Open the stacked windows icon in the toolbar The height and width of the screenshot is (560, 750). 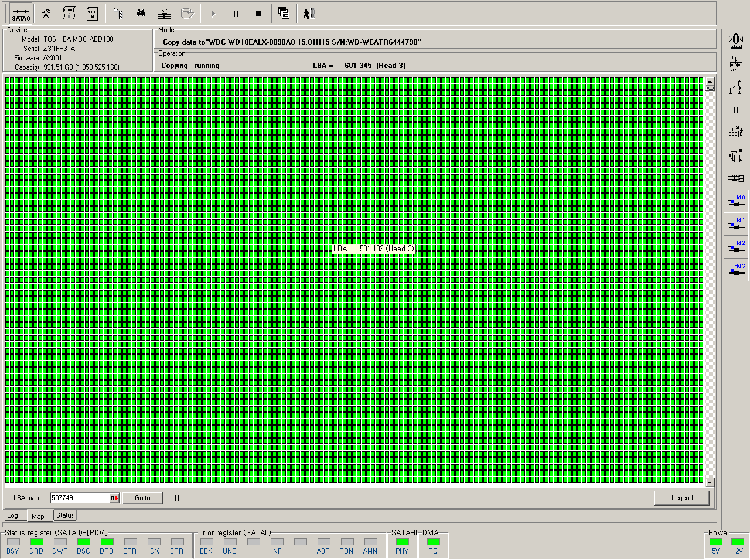point(284,13)
